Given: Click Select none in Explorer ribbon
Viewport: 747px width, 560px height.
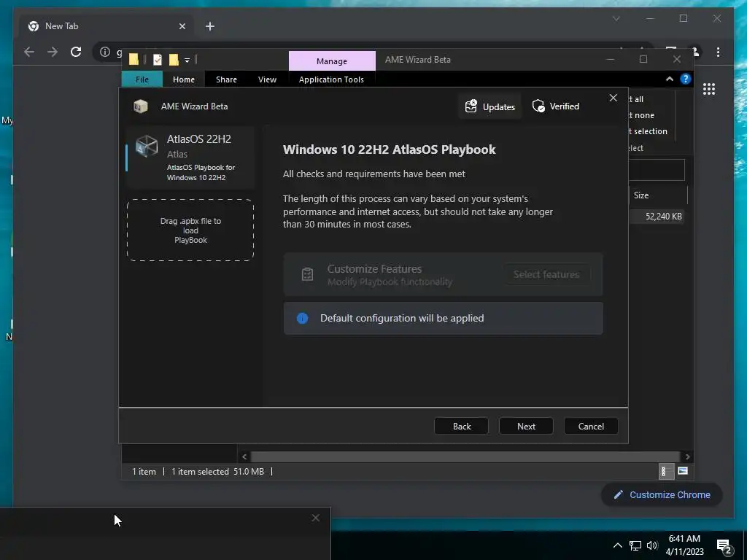Looking at the screenshot, I should (x=641, y=115).
